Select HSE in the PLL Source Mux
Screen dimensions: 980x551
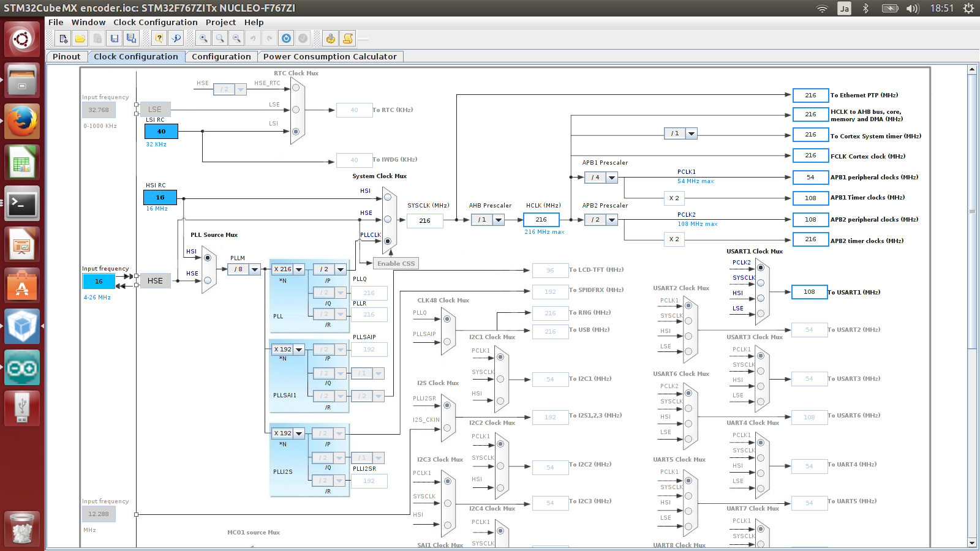(x=208, y=280)
